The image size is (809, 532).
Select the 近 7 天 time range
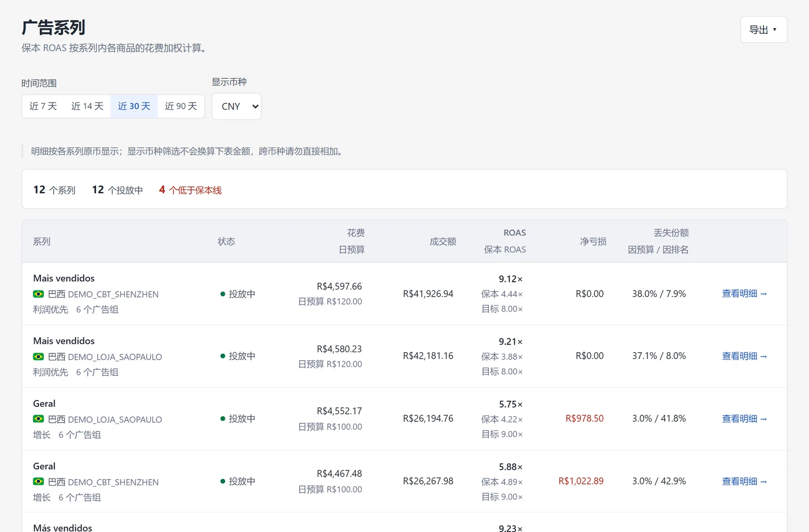coord(43,106)
